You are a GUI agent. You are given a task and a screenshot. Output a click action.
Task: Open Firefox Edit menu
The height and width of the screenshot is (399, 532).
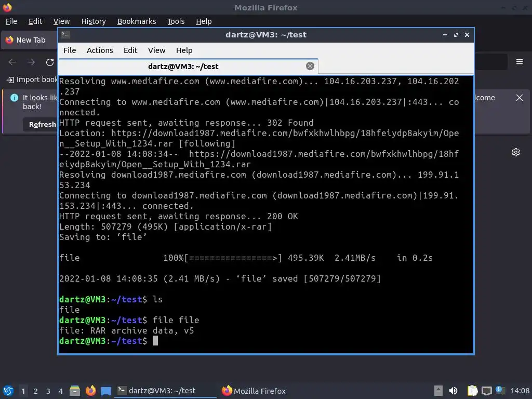pos(35,21)
